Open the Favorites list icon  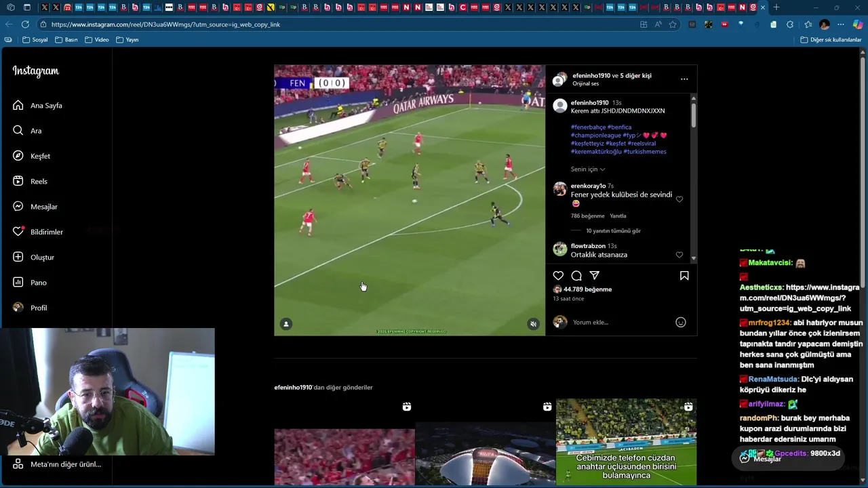pyautogui.click(x=808, y=24)
